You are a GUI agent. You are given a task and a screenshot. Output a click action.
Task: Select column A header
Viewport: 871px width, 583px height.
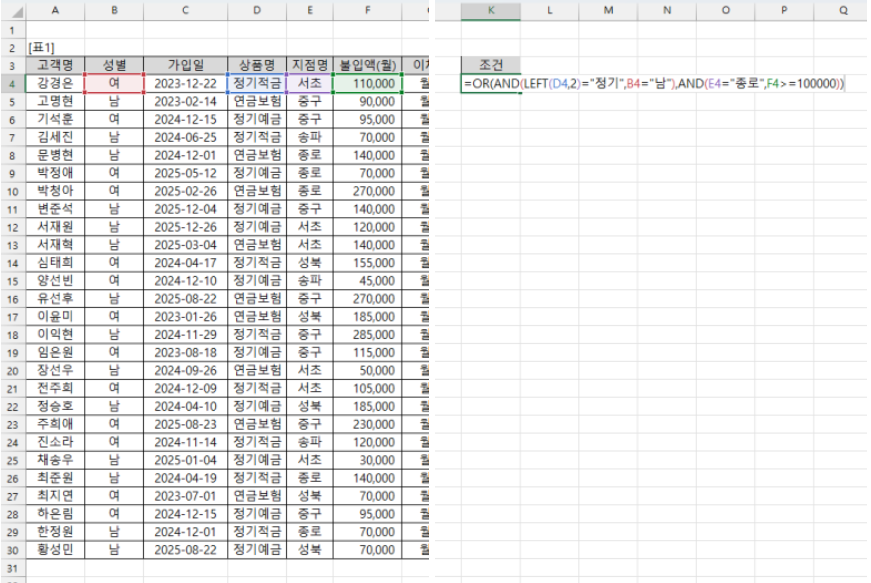click(x=55, y=11)
